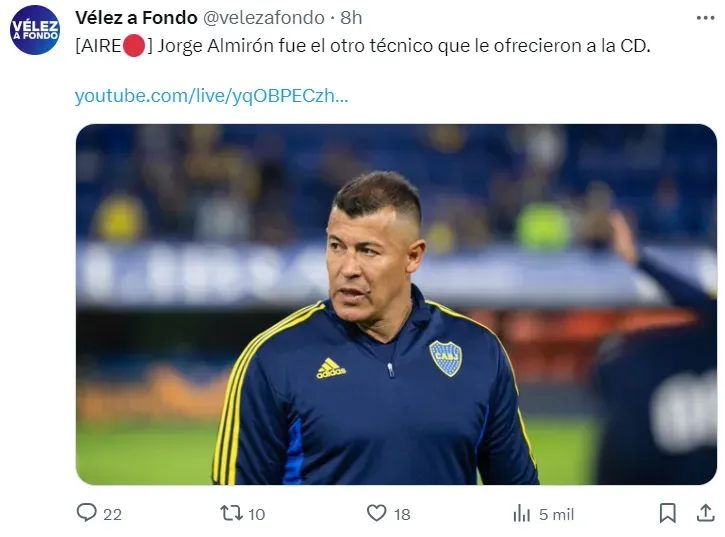
Task: Bookmark the post with the bookmark icon
Action: click(x=667, y=513)
